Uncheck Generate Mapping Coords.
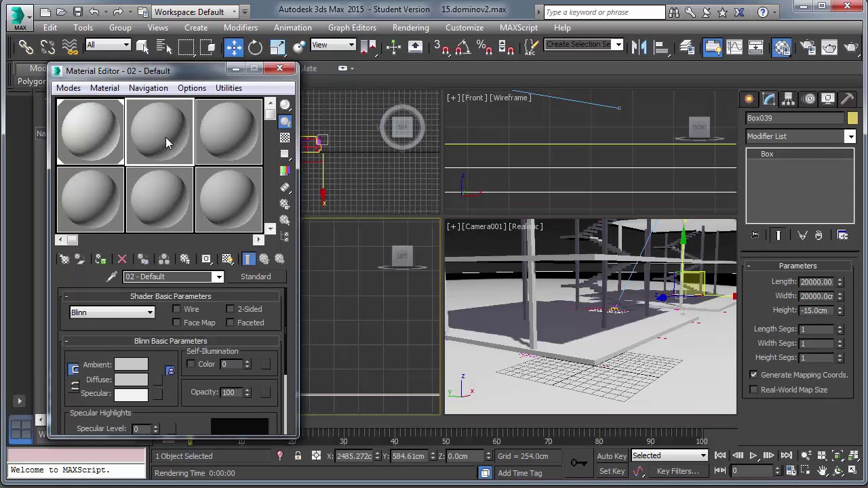The width and height of the screenshot is (868, 488). [x=753, y=375]
